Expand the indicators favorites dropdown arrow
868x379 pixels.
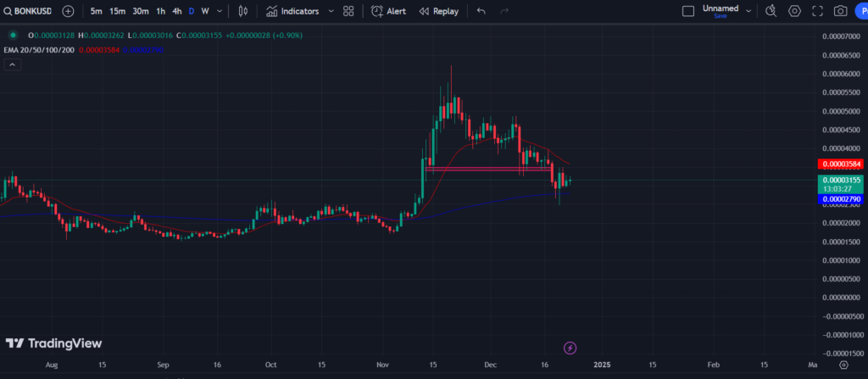[331, 11]
